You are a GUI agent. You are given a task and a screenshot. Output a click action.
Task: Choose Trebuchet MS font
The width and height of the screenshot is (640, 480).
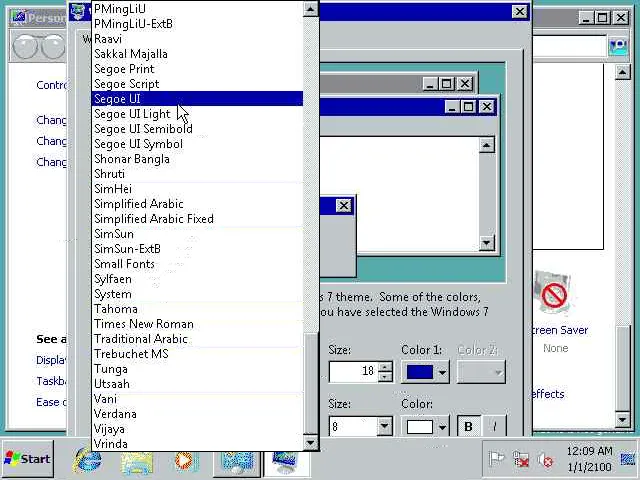[x=198, y=354]
